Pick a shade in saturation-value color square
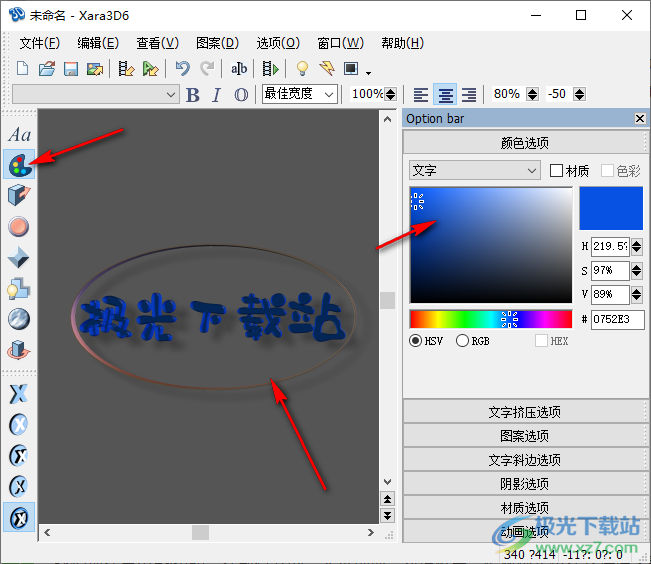The width and height of the screenshot is (651, 564). 491,245
